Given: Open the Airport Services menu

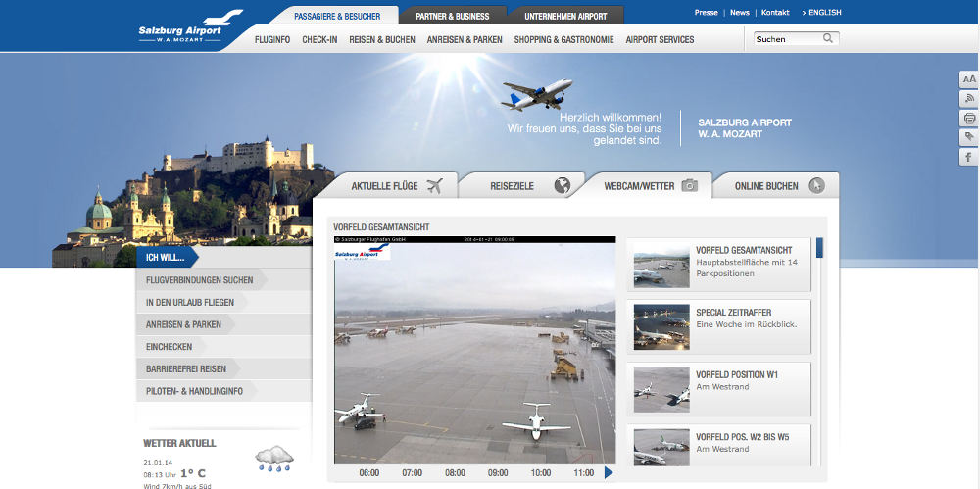Looking at the screenshot, I should click(x=660, y=39).
